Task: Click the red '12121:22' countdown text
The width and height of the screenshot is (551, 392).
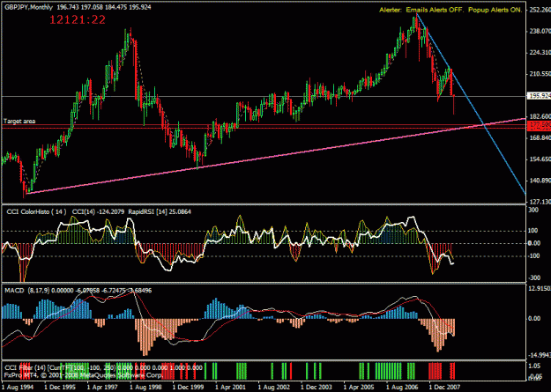Action: pyautogui.click(x=78, y=19)
